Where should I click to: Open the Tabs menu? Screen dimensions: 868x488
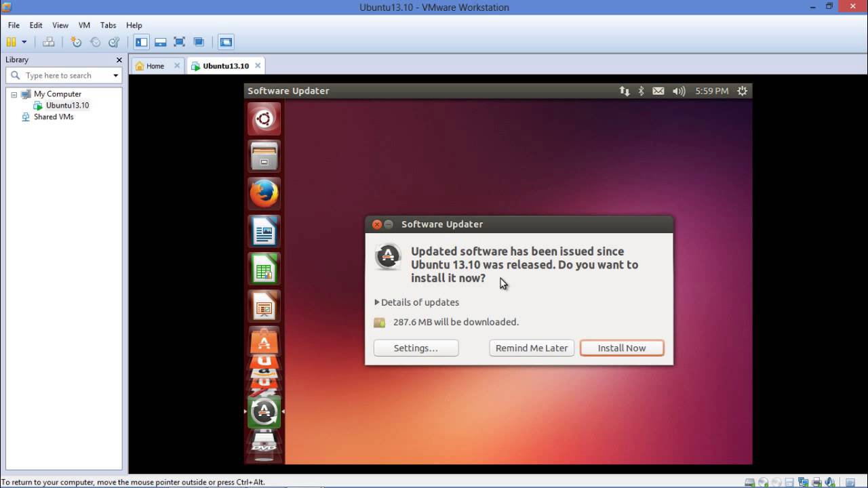click(x=108, y=25)
